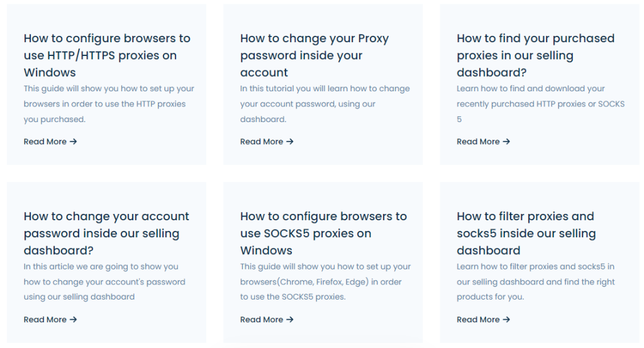Open the SOCKS5 proxies on Windows article title
Image resolution: width=644 pixels, height=348 pixels.
click(323, 233)
